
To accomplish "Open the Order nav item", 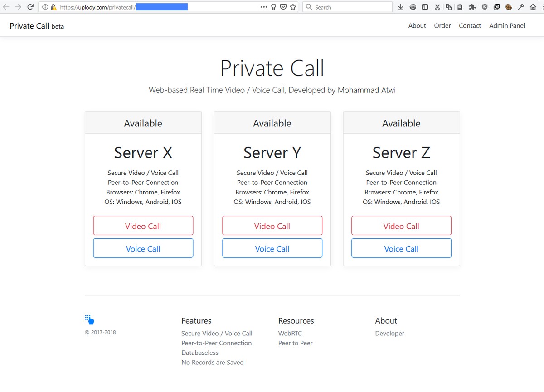I will [442, 26].
